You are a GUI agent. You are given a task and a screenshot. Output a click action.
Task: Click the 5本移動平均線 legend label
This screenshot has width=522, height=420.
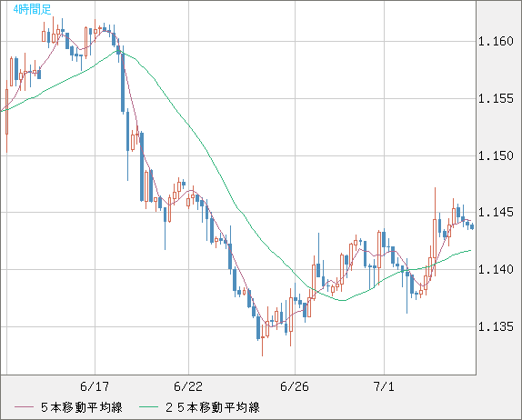pyautogui.click(x=82, y=407)
